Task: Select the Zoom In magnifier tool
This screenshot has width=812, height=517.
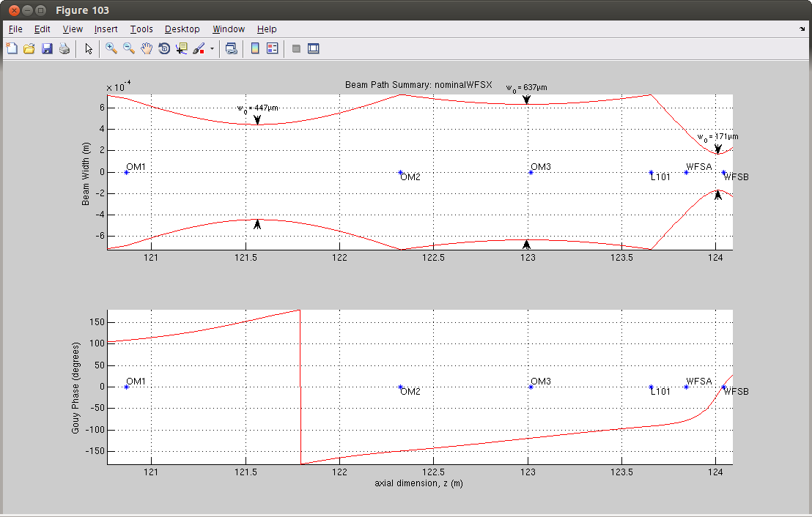Action: click(x=111, y=48)
